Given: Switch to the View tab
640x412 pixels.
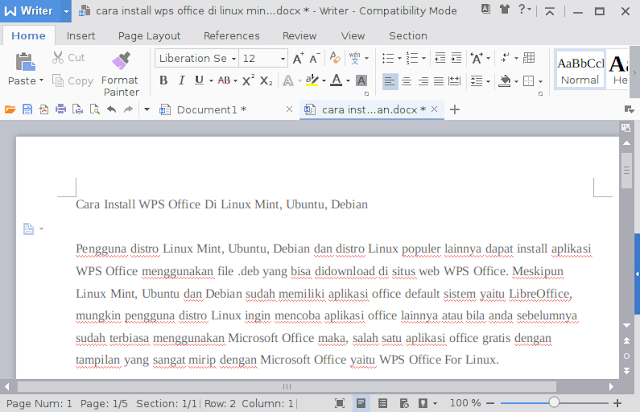Looking at the screenshot, I should pos(353,36).
